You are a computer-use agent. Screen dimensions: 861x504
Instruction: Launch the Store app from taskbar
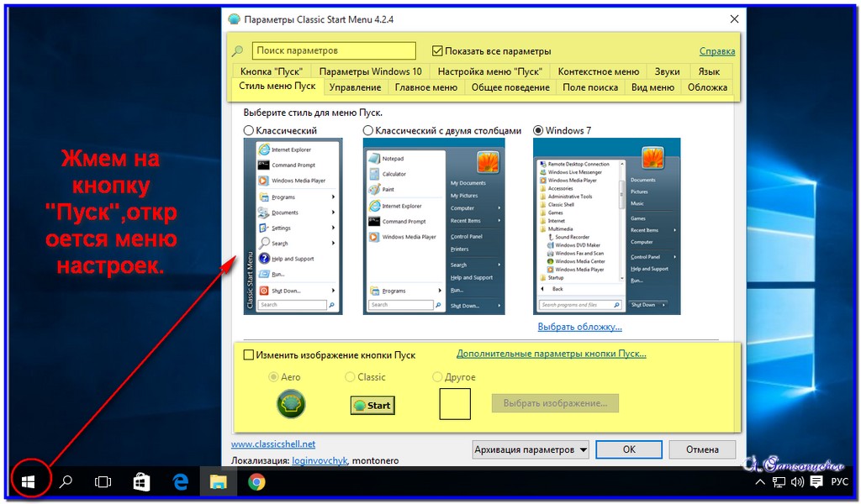tap(141, 482)
